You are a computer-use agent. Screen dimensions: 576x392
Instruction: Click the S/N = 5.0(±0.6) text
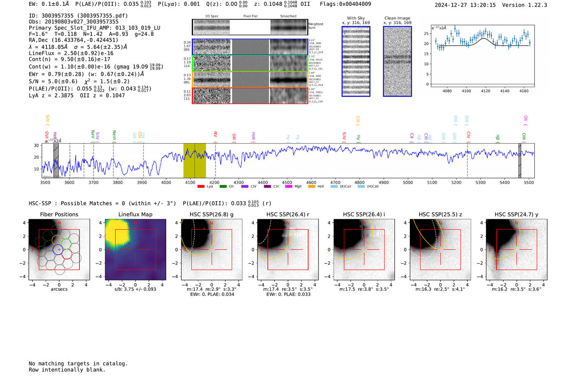[53, 81]
